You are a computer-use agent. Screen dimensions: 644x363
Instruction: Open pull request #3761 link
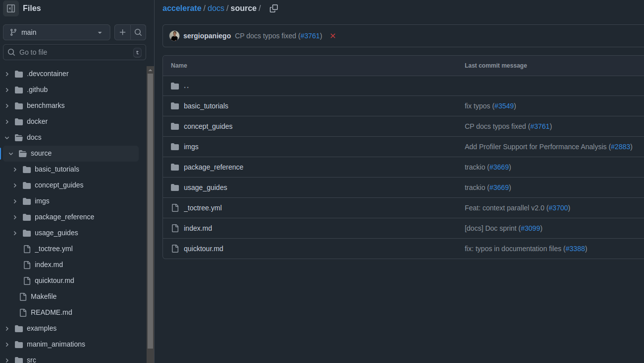tap(310, 35)
